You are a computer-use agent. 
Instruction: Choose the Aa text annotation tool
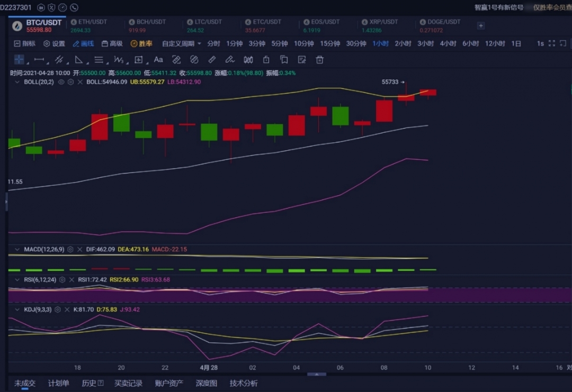pos(158,60)
